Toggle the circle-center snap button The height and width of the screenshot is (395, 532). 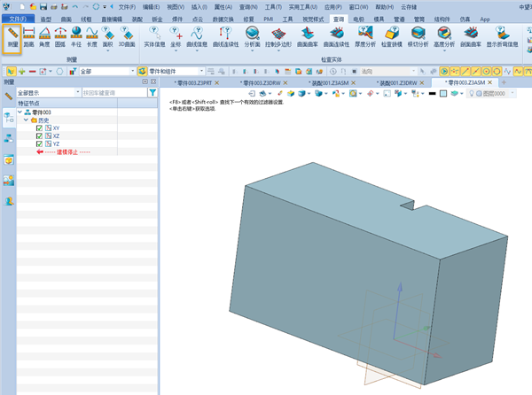[486, 71]
